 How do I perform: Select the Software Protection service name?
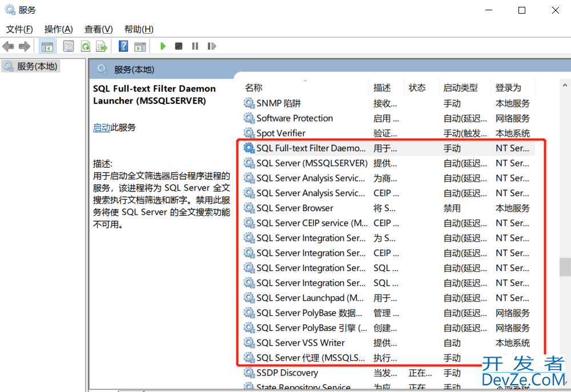point(295,118)
